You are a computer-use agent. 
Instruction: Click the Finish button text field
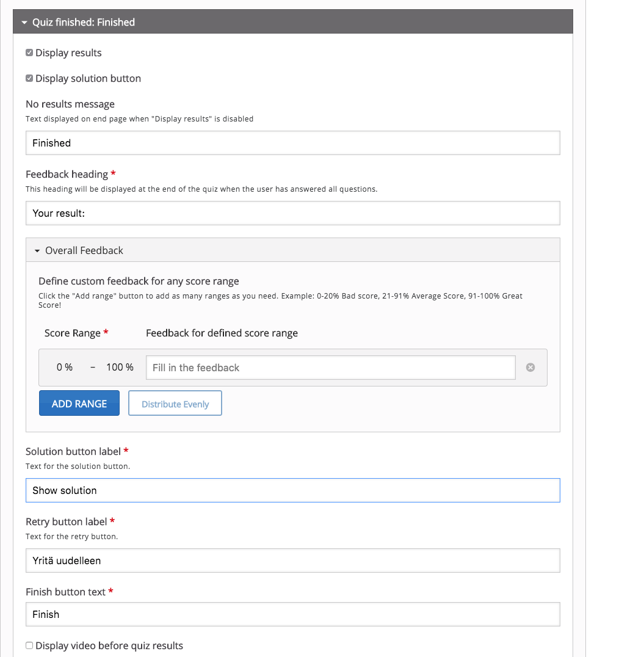293,614
